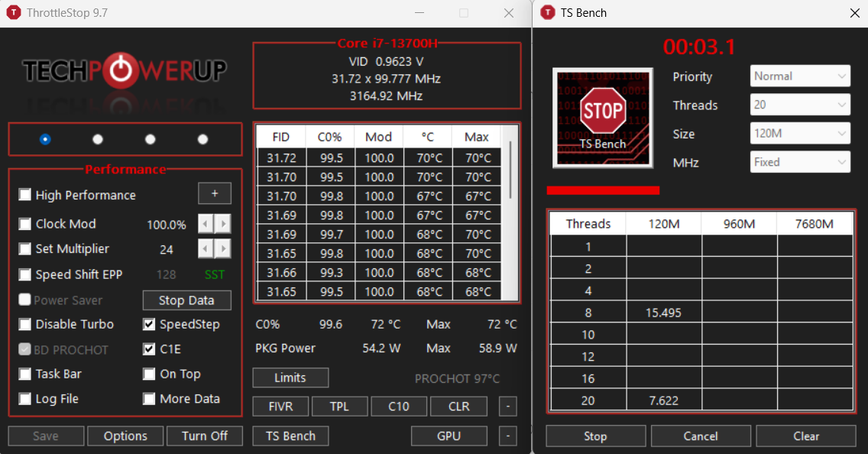The height and width of the screenshot is (454, 868).
Task: Select the second profile radio button
Action: coord(98,139)
